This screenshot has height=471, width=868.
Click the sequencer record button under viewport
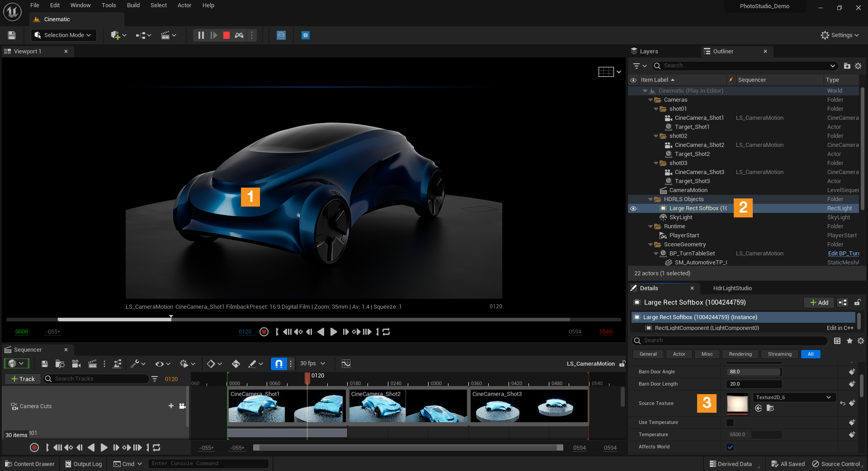[x=264, y=332]
